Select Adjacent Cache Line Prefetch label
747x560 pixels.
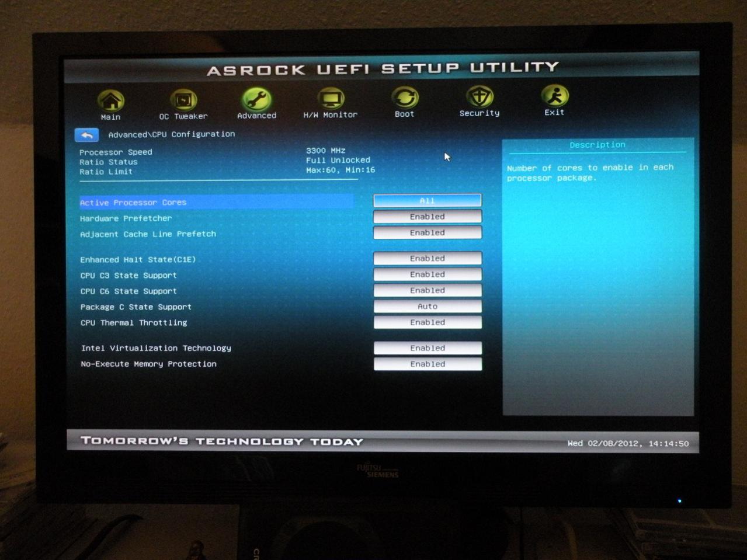pos(148,234)
